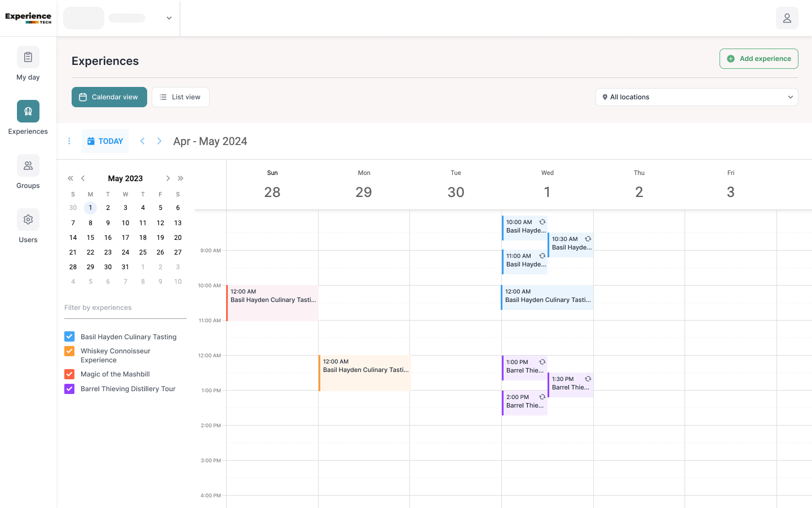Open the 10:00 AM Basil Hayden event
The height and width of the screenshot is (508, 812).
(x=524, y=227)
